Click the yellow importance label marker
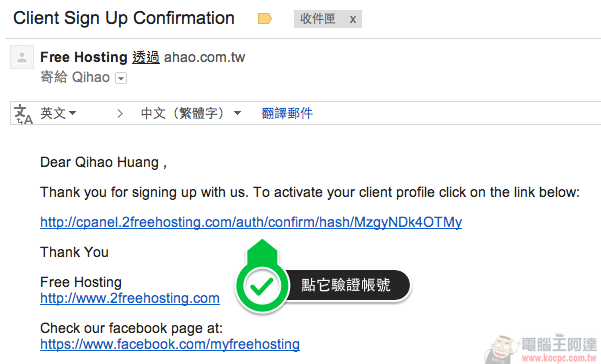The width and height of the screenshot is (601, 364). [x=264, y=18]
